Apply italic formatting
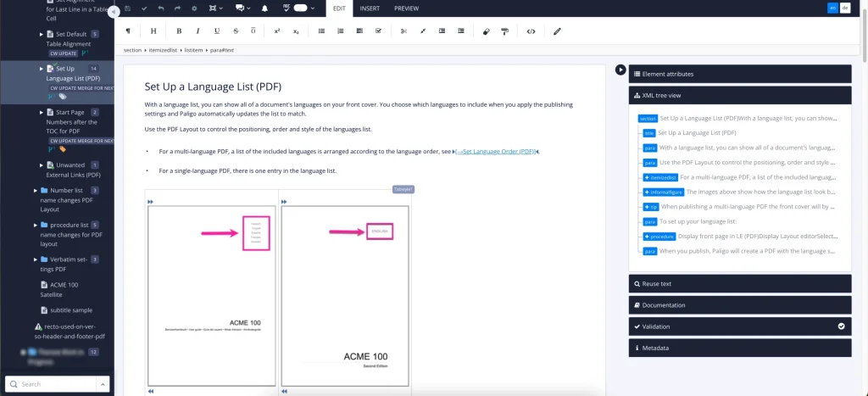The width and height of the screenshot is (868, 396). [x=198, y=31]
